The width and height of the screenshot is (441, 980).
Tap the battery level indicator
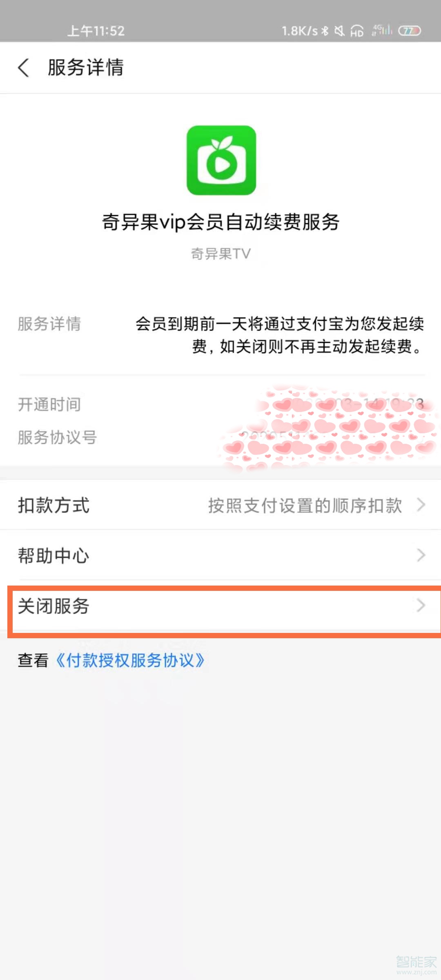click(x=410, y=31)
